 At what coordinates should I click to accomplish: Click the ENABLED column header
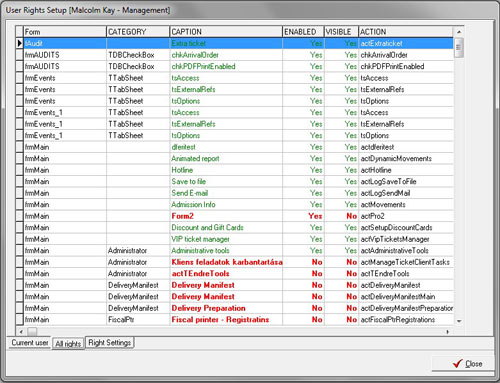[303, 32]
